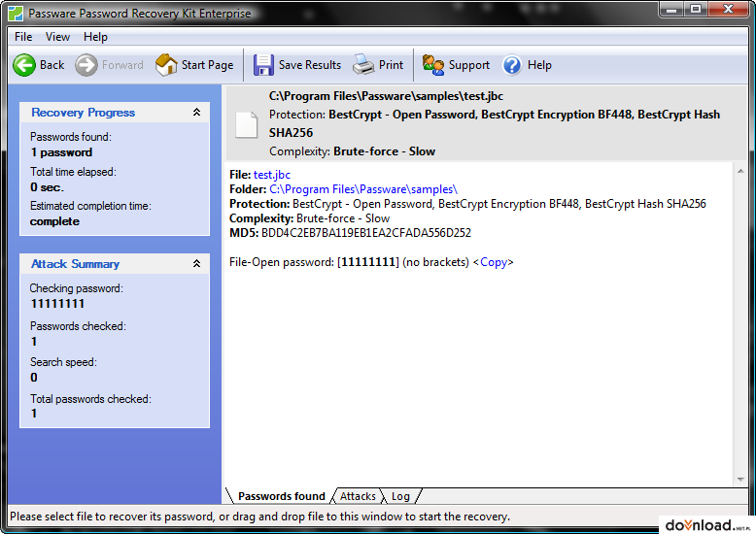Screen dimensions: 756x534
Task: Click the Attack Summary heading
Action: point(75,264)
